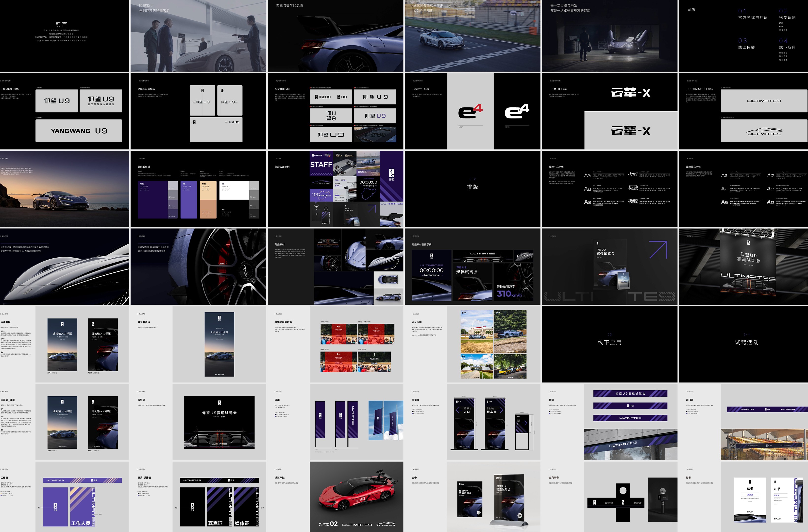
Task: Open the 目录 table of contents slide
Action: (x=743, y=36)
